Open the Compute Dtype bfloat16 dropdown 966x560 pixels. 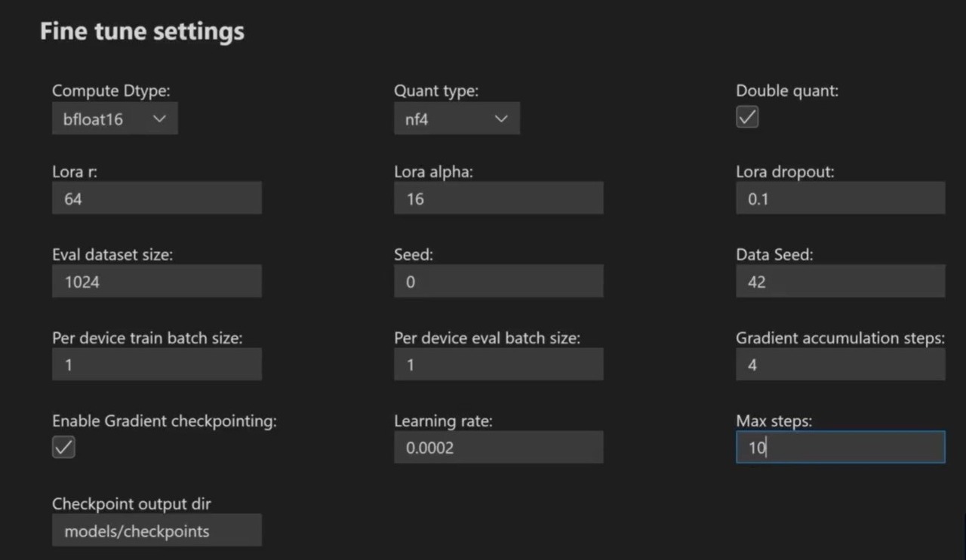coord(115,119)
